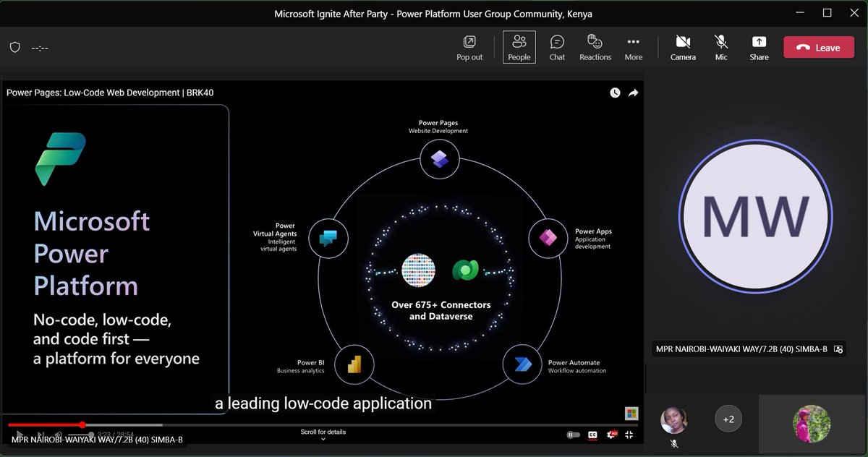Select the MW participant avatar
868x457 pixels.
point(755,215)
